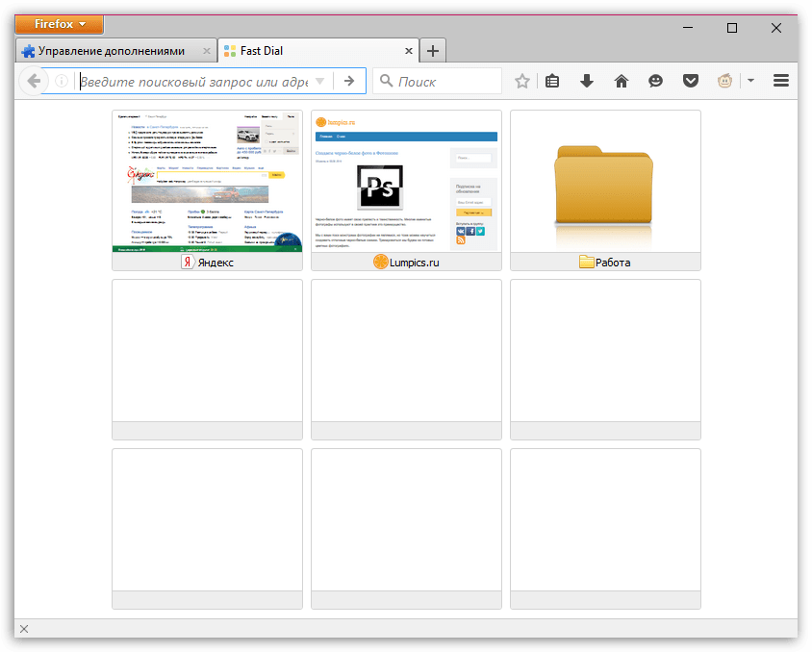812x652 pixels.
Task: Open the hamburger menu
Action: [x=781, y=82]
